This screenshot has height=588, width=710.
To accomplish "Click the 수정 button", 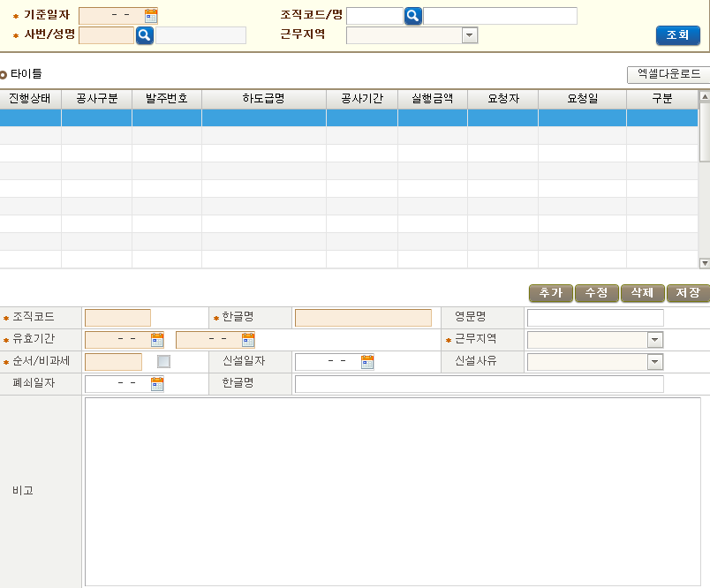I will [x=596, y=293].
